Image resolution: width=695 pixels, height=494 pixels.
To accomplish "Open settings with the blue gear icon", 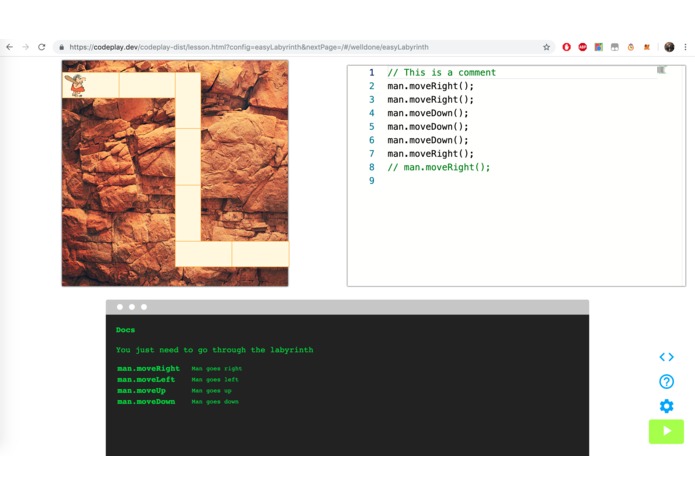I will (x=666, y=406).
